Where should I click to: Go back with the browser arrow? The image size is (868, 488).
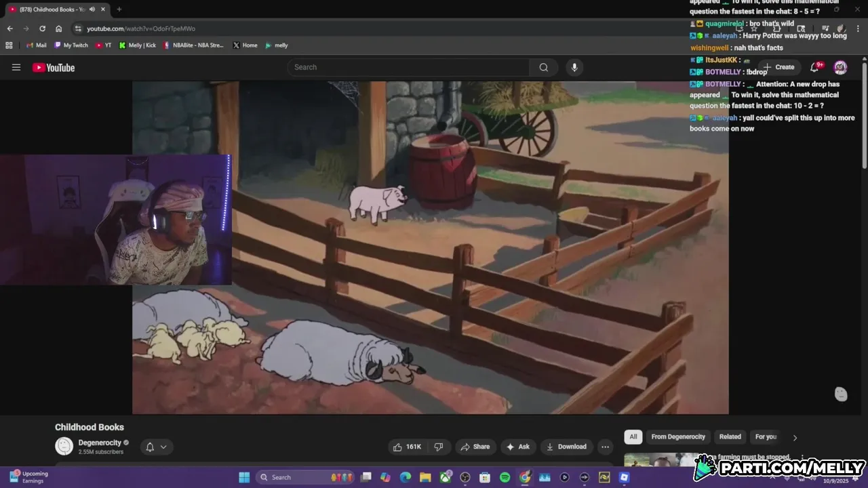tap(9, 28)
